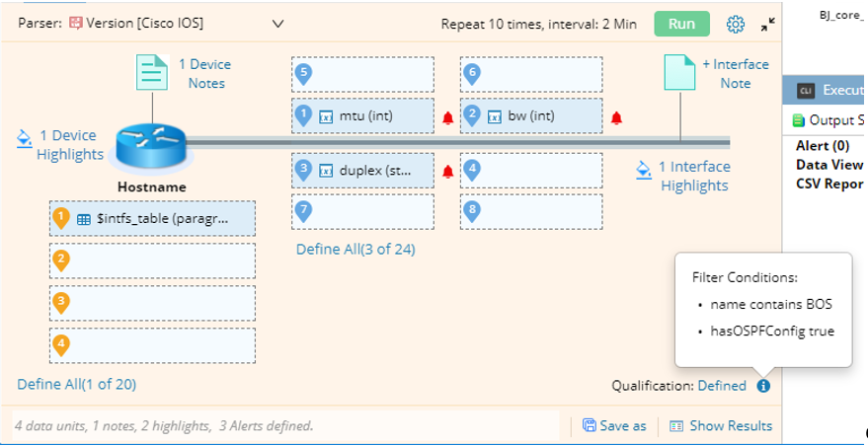Viewport: 868px width, 446px height.
Task: Select CSV Report in the right panel
Action: point(829,184)
